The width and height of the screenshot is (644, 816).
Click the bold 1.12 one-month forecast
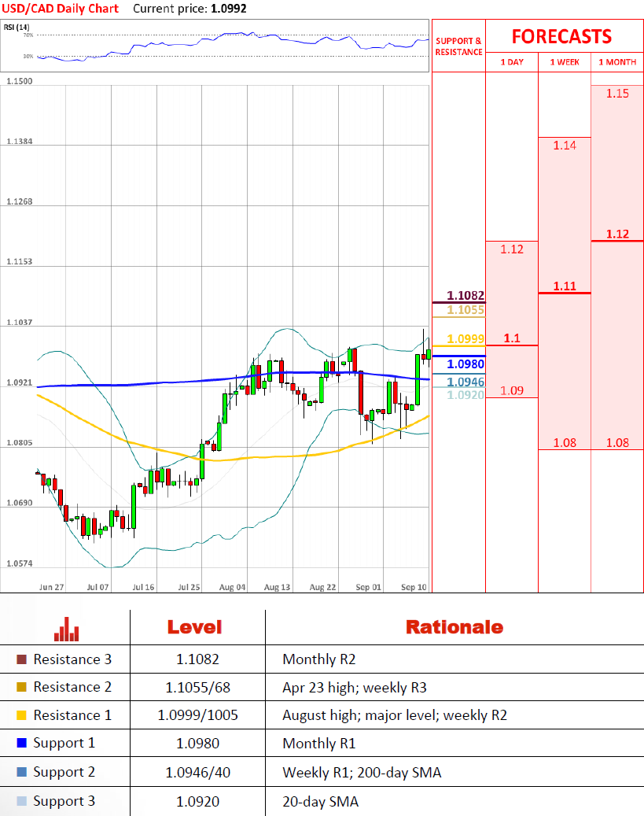[617, 234]
